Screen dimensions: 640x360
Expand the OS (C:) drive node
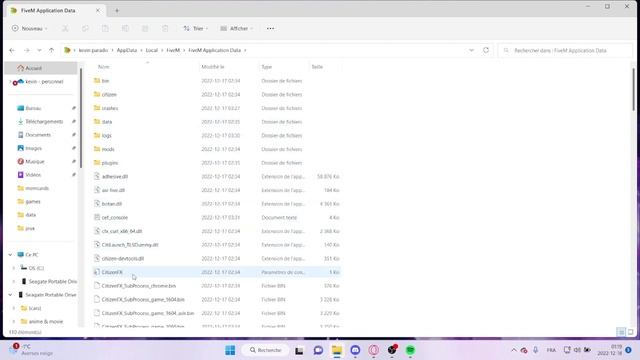[14, 268]
